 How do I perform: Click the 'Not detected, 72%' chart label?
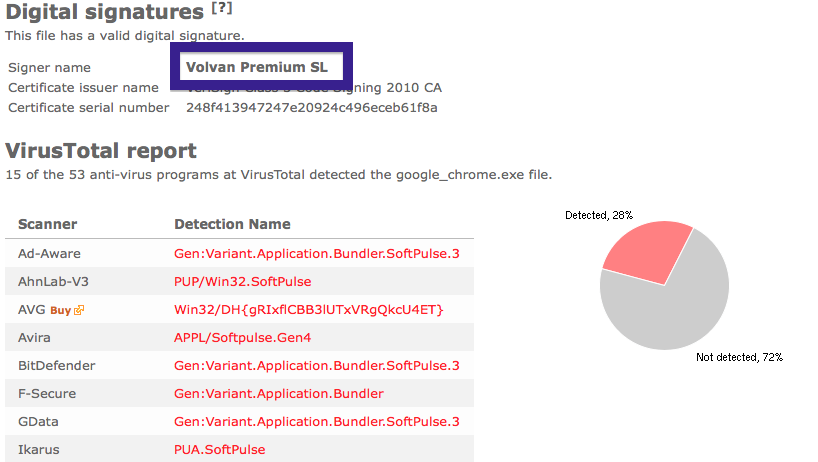[x=739, y=357]
